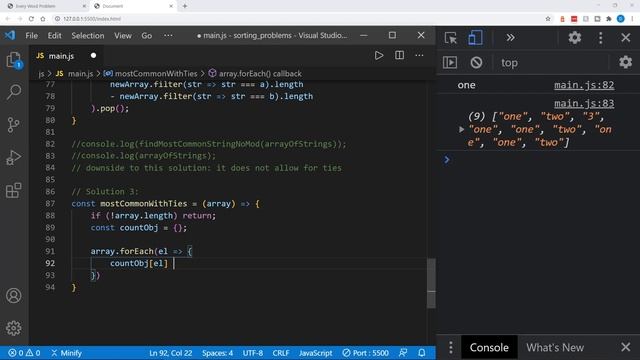Change indentation via Spaces: 4
This screenshot has width=640, height=360.
point(218,353)
